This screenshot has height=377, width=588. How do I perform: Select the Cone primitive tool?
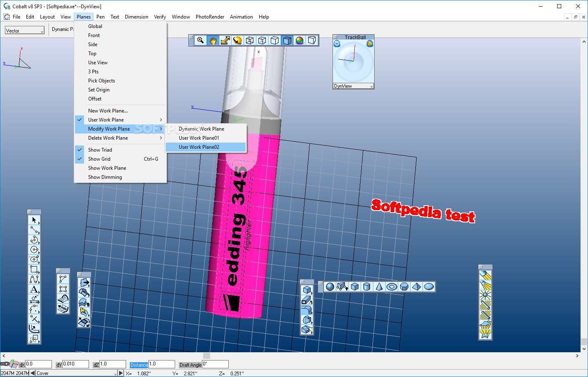[x=379, y=287]
